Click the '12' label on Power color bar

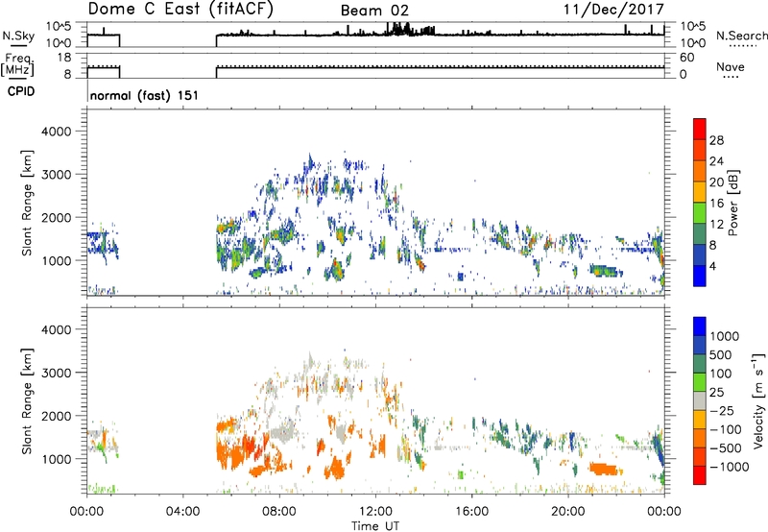point(716,225)
